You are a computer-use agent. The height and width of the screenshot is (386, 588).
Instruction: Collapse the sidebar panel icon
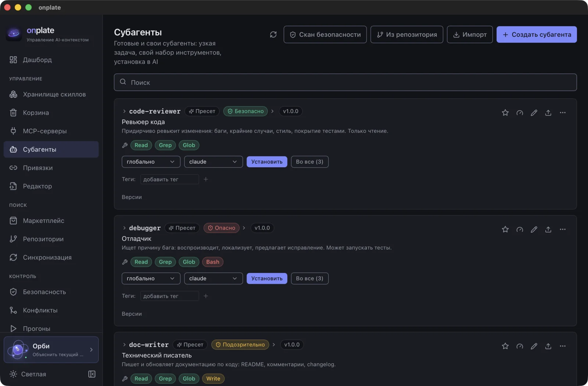click(x=92, y=374)
